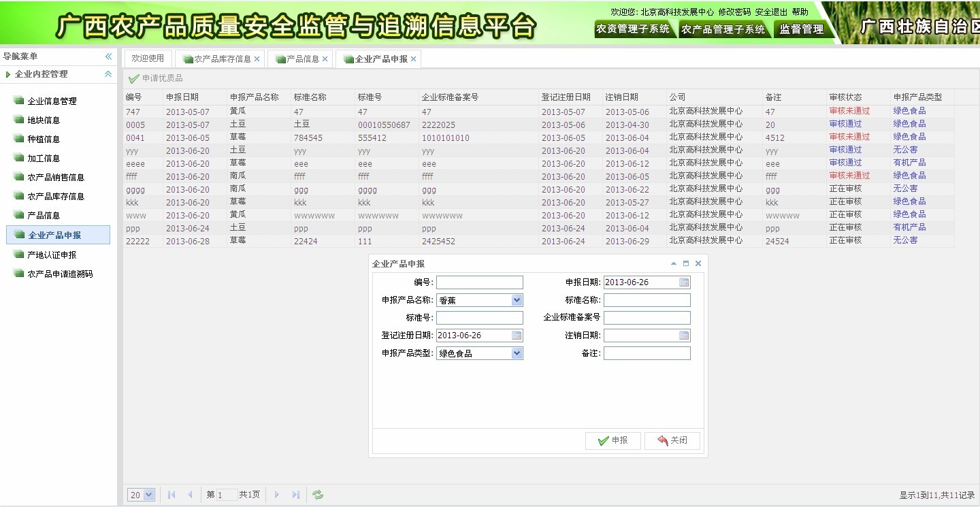Click the refresh icon in pagination bar
Viewport: 980px width, 507px height.
pyautogui.click(x=318, y=495)
